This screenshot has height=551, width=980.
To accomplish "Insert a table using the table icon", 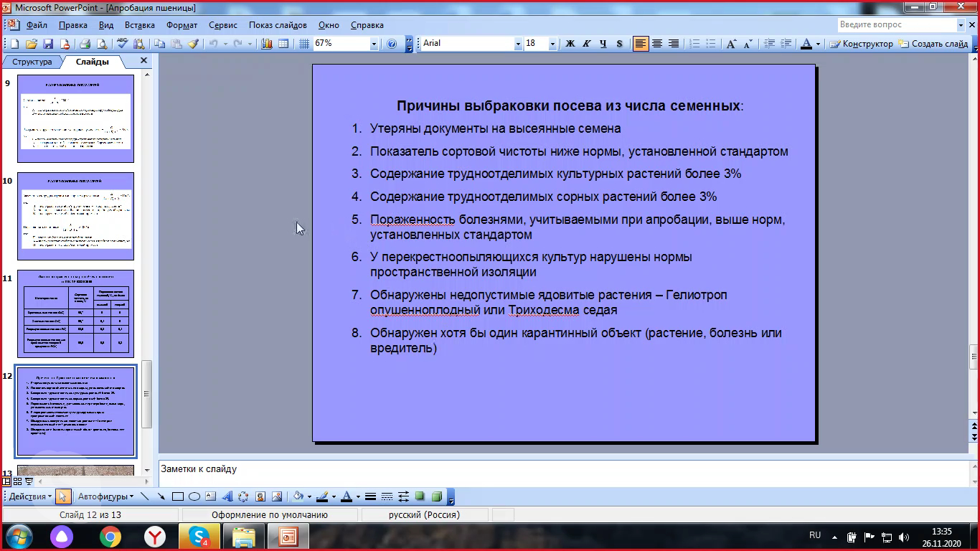I will 283,44.
